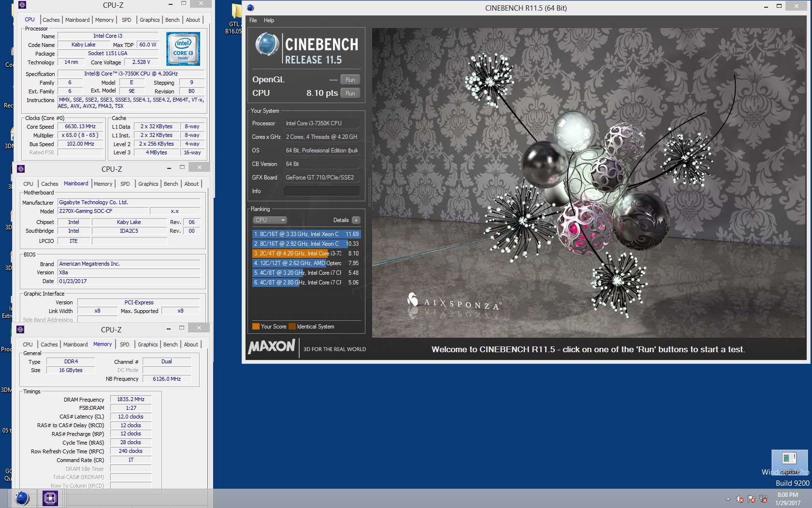Screen dimensions: 812x508
Task: Click the taskbar clock showing 8:08 PM
Action: coord(788,499)
